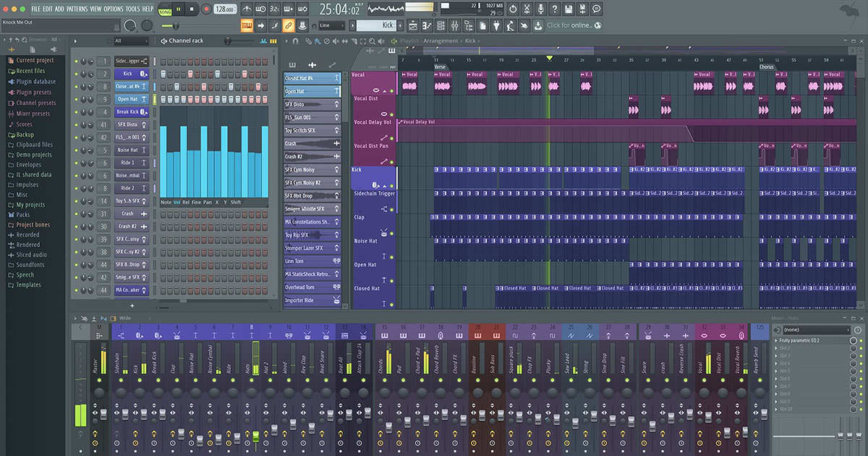Click the download arrow tray icon
This screenshot has width=868, height=456.
coord(538,25)
